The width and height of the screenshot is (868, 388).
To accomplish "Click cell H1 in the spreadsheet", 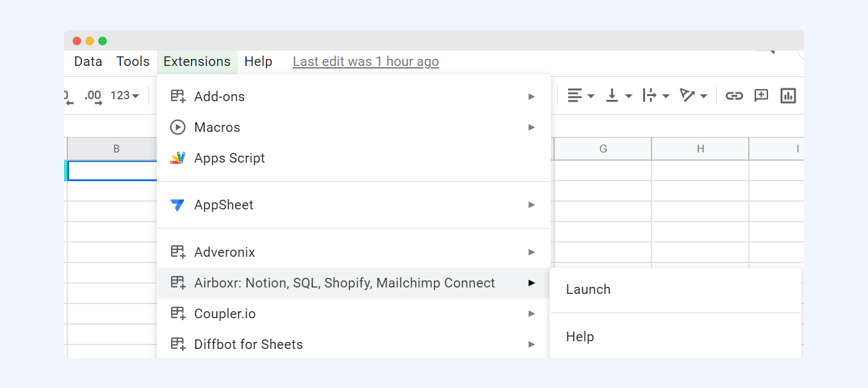I will tap(700, 170).
